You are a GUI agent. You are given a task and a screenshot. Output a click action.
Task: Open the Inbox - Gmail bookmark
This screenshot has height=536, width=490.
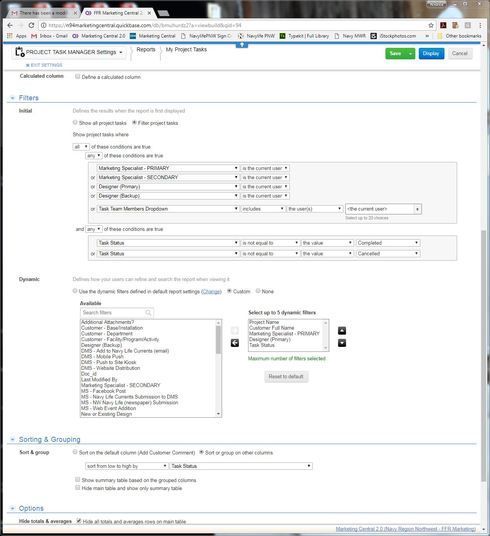click(x=49, y=36)
